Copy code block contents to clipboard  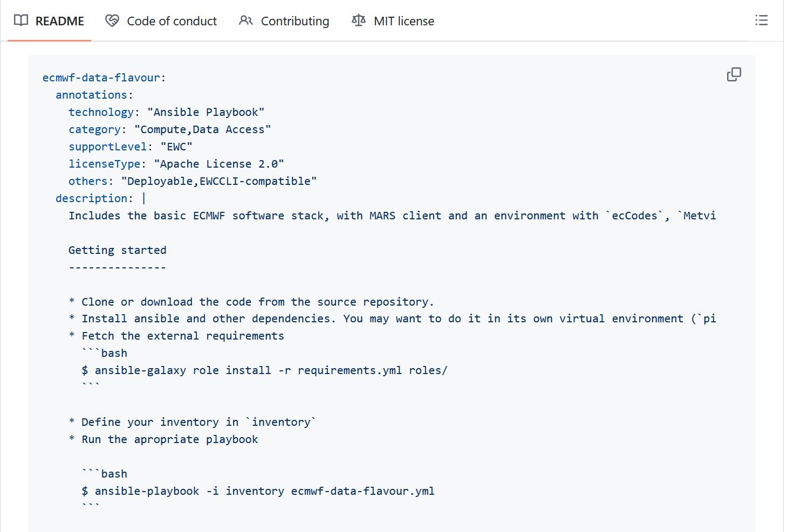point(734,74)
